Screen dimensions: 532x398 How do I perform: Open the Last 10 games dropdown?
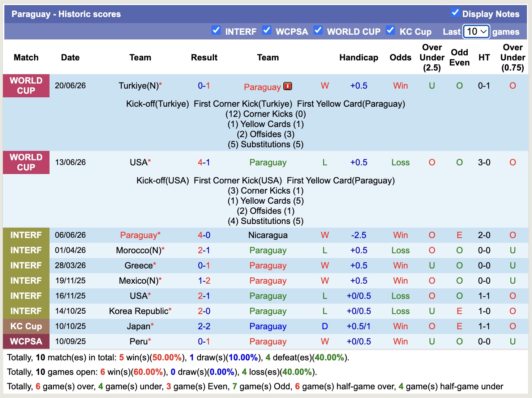[x=476, y=31]
